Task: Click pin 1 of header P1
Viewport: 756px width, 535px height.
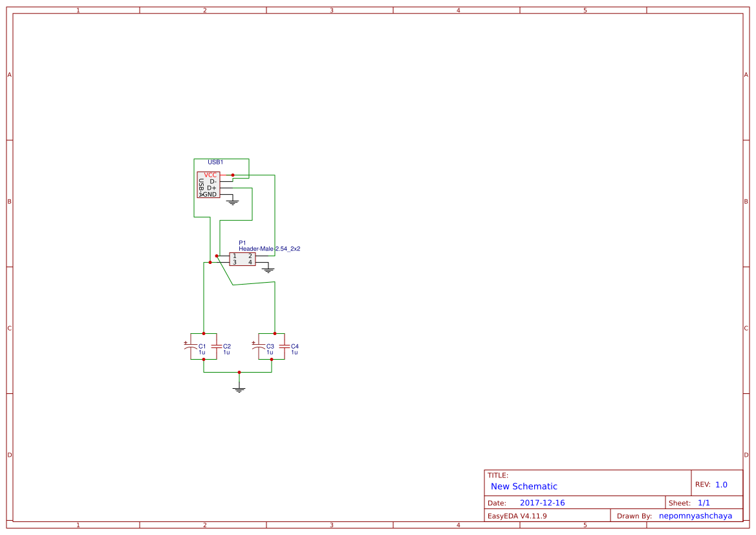Action: pos(235,256)
